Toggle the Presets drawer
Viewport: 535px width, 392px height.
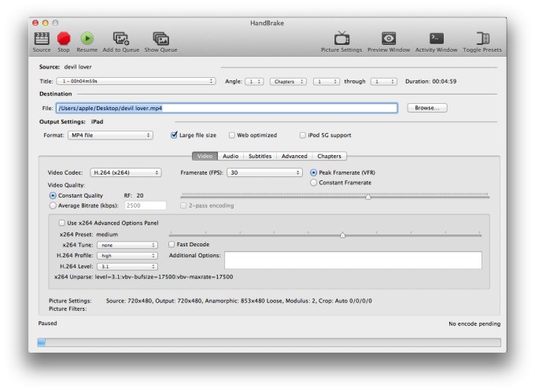click(482, 42)
